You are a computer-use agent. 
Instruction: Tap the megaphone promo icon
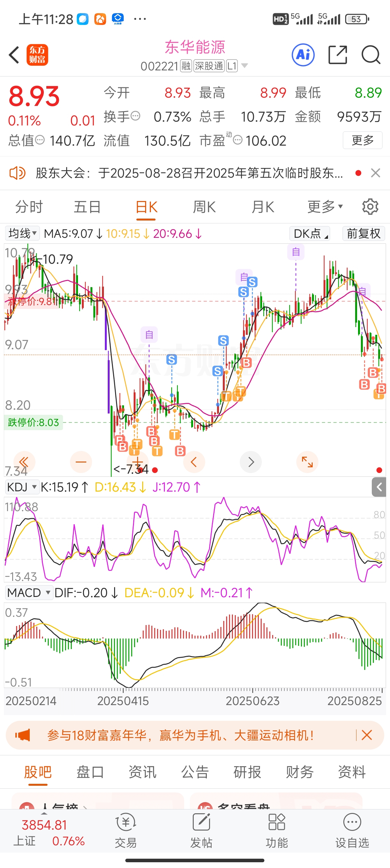(x=23, y=735)
